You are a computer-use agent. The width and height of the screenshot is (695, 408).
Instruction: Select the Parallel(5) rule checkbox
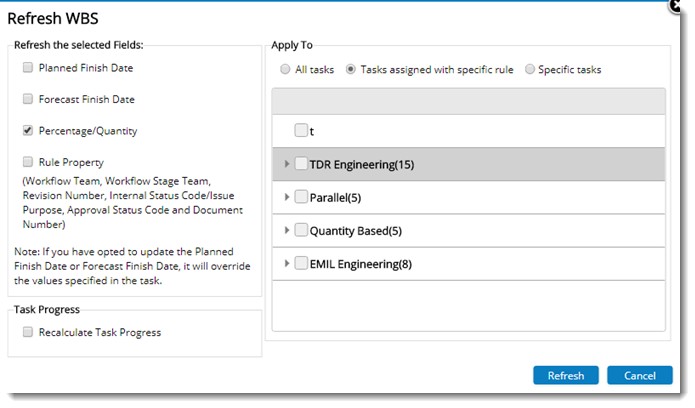coord(301,197)
